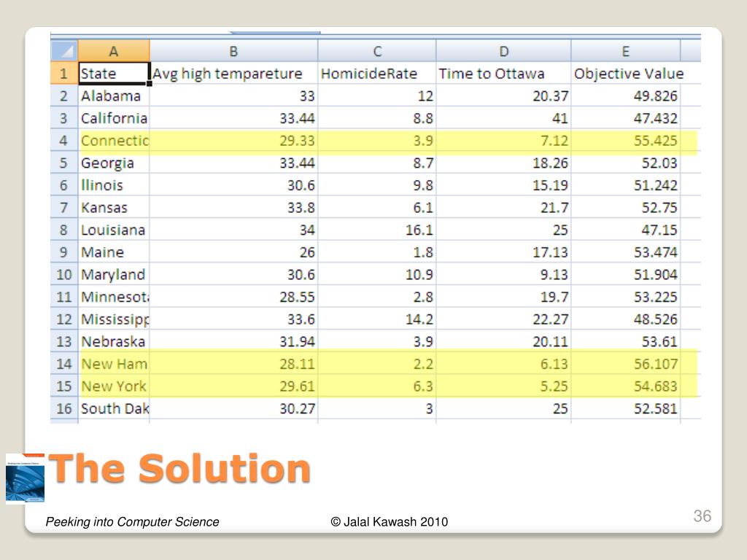Select the 'Nebraska' cell

[114, 341]
